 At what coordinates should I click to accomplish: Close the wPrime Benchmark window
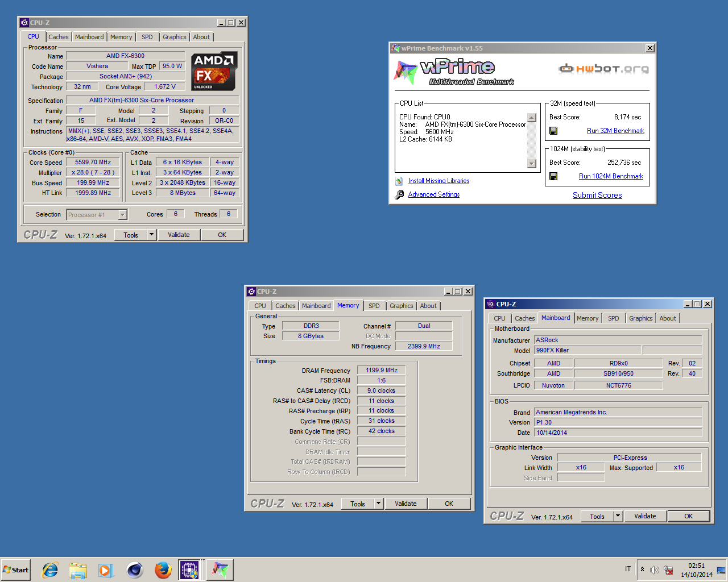click(650, 48)
